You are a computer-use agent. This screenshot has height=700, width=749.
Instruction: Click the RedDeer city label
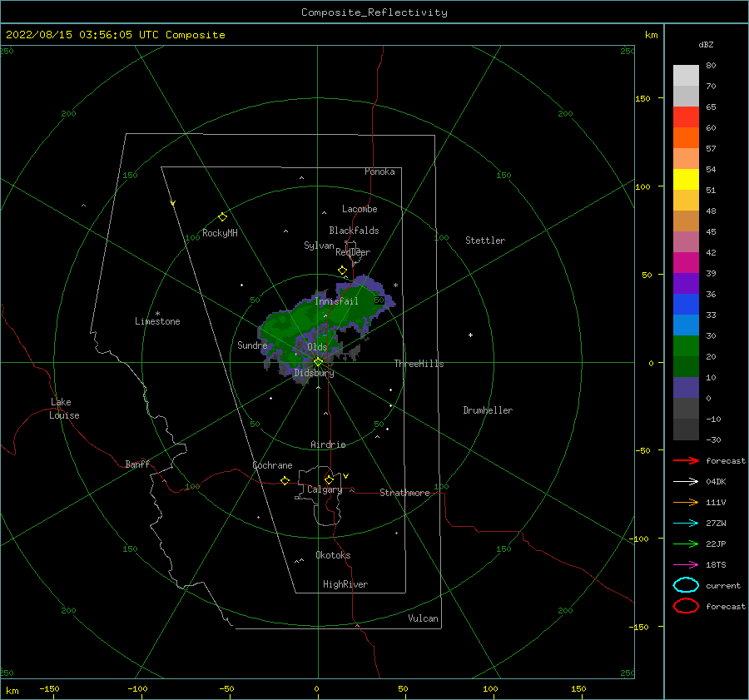coord(353,252)
